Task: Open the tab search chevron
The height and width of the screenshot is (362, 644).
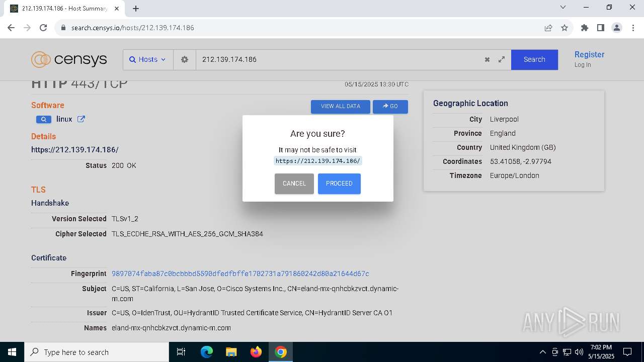Action: click(x=563, y=8)
